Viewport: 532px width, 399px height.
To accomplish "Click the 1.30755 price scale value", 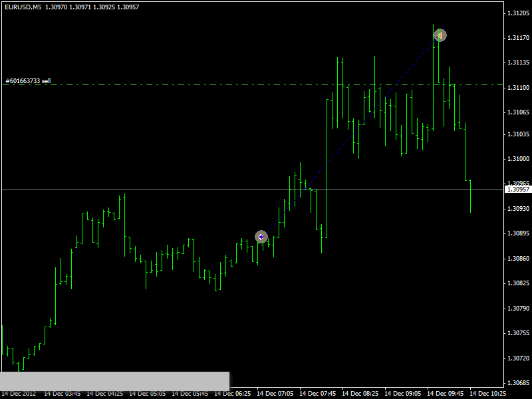I will [518, 333].
